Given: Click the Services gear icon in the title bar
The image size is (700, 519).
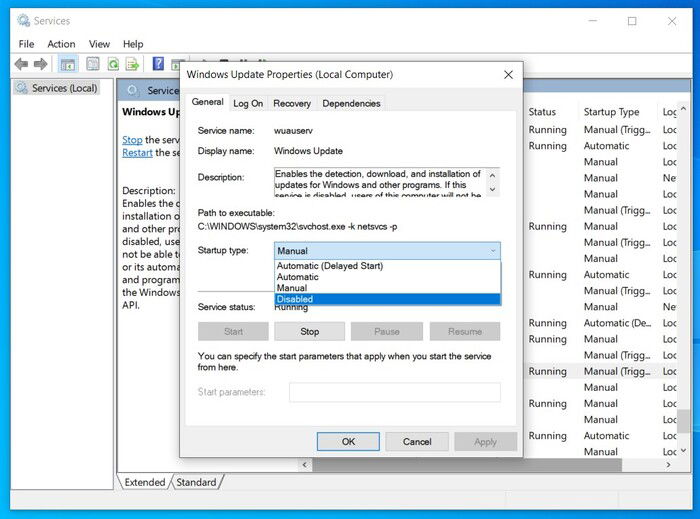Looking at the screenshot, I should 23,21.
